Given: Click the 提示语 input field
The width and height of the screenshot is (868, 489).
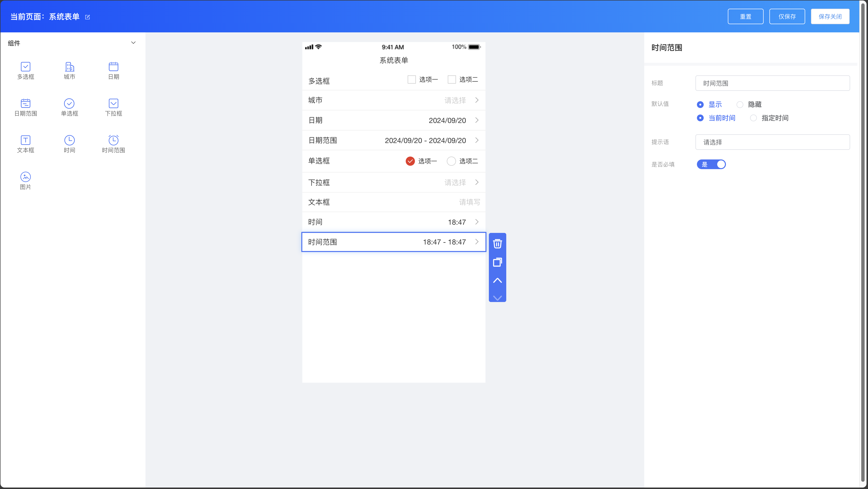Looking at the screenshot, I should [772, 142].
